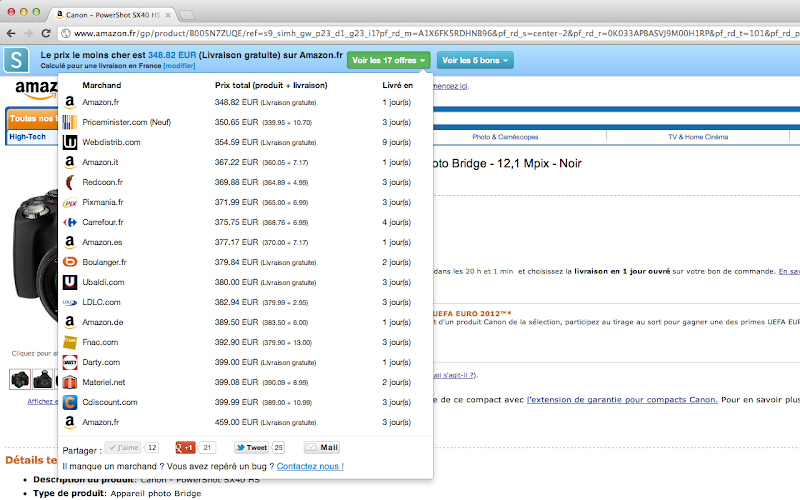
Task: Open the Photo & Caméscopes tab
Action: click(505, 137)
